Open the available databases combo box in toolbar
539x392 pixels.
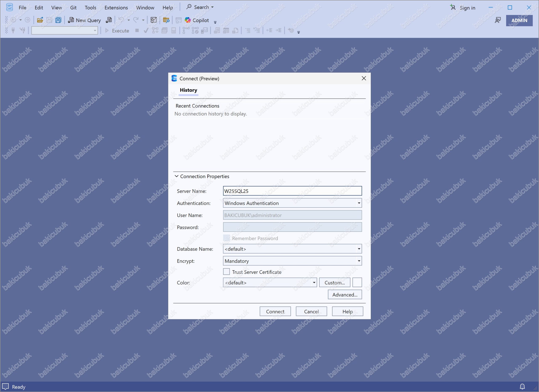pos(65,30)
